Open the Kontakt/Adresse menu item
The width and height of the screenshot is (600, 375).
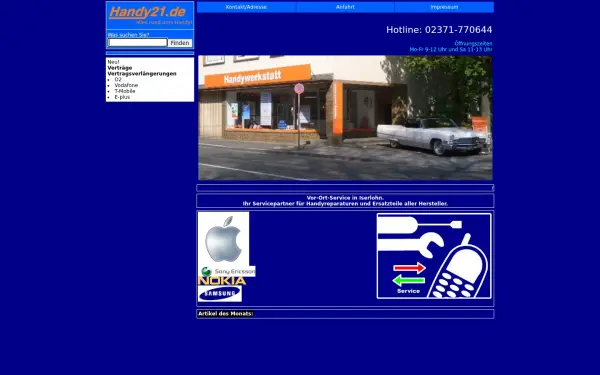coord(246,7)
